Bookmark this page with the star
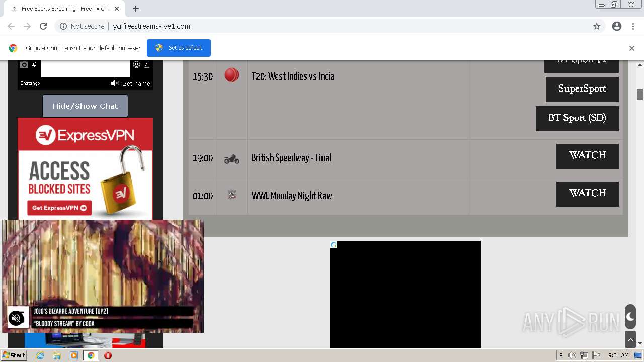 pyautogui.click(x=597, y=26)
